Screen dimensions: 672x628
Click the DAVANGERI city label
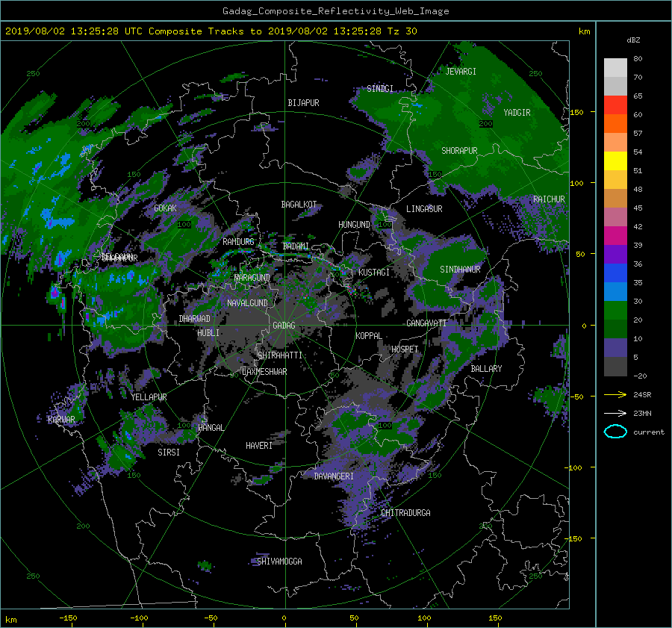(x=334, y=476)
